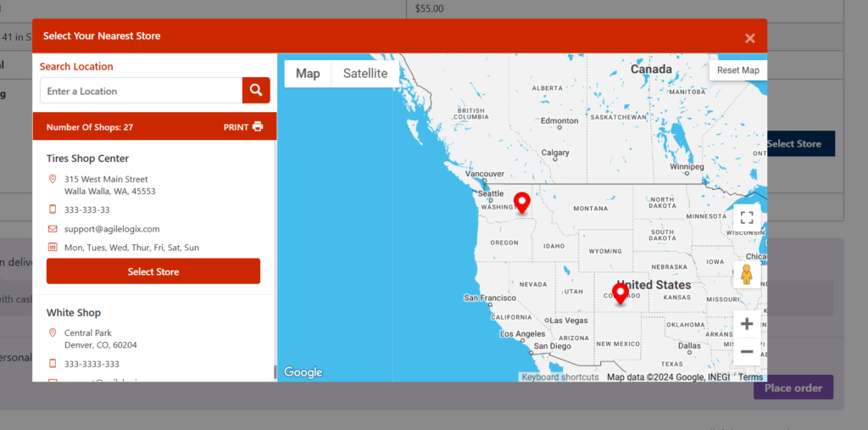The image size is (868, 430).
Task: Zoom out the map with minus
Action: 747,352
